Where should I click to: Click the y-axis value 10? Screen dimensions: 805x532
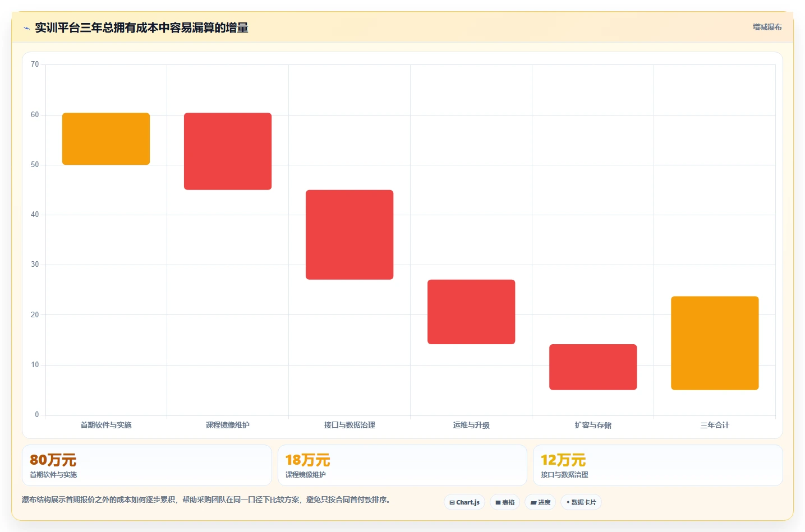[35, 365]
